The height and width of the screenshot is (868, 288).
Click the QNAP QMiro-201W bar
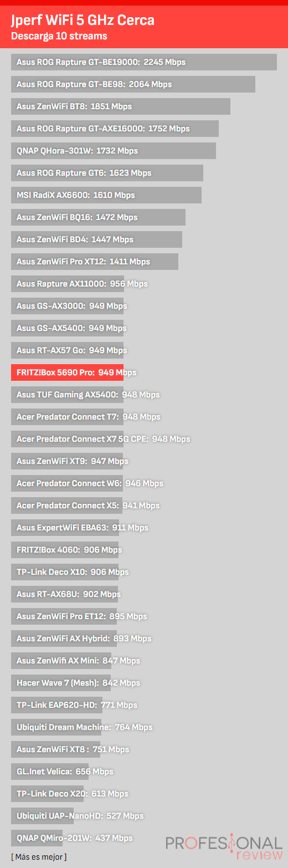pos(37,838)
